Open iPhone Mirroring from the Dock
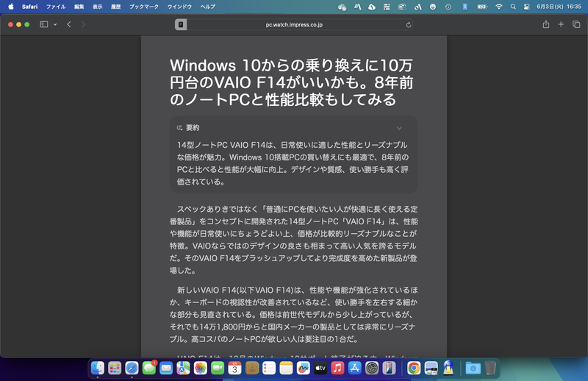The height and width of the screenshot is (381, 588). 389,368
